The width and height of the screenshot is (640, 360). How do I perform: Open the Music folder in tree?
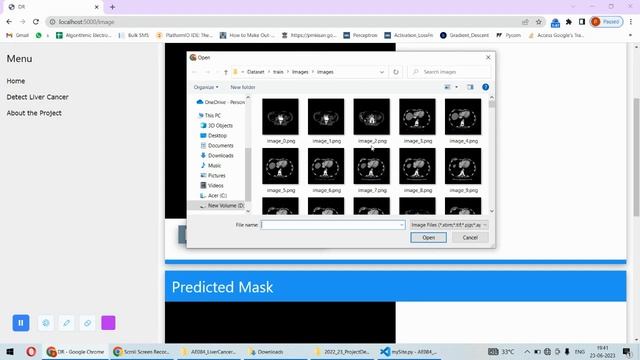click(x=211, y=165)
